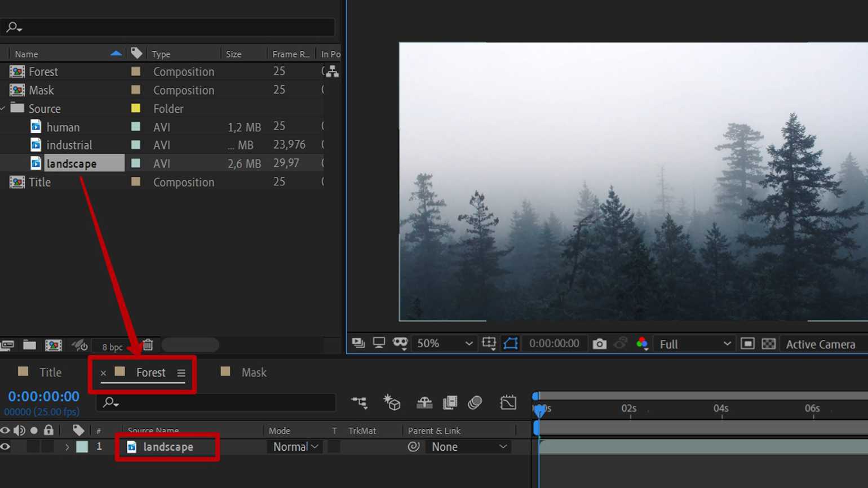This screenshot has width=868, height=488.
Task: Hide the landscape layer with eye toggle
Action: click(x=6, y=447)
